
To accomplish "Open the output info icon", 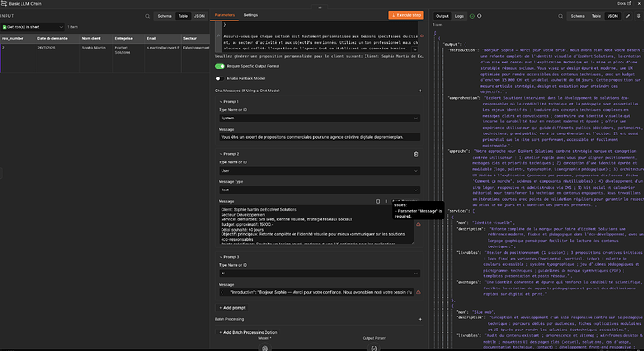I will [x=479, y=16].
